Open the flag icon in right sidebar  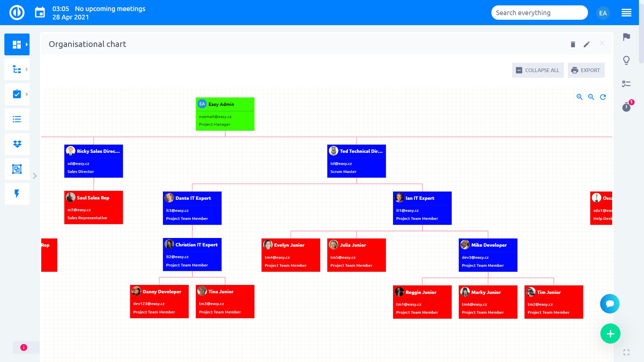coord(626,37)
